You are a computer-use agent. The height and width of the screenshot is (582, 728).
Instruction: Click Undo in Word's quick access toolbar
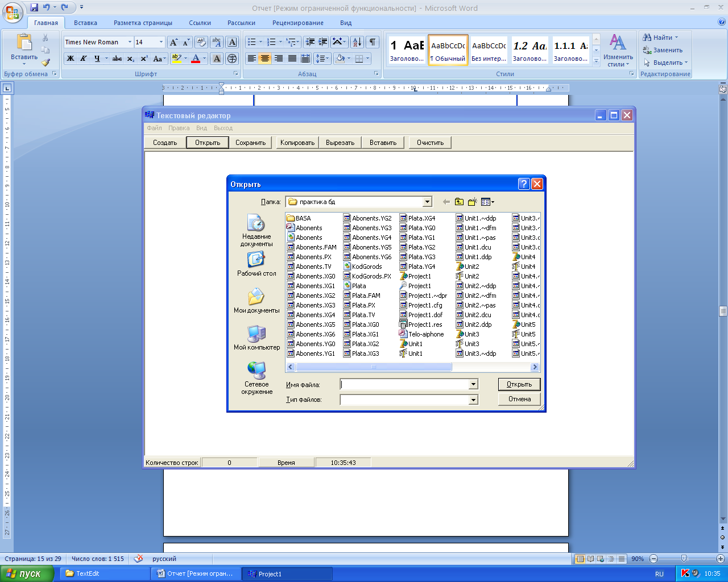(47, 7)
